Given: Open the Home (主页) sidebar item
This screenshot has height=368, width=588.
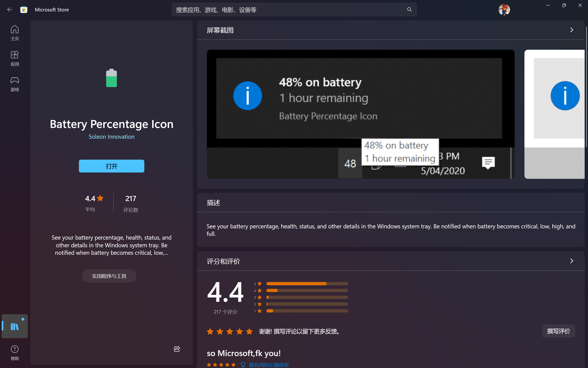Looking at the screenshot, I should click(15, 33).
